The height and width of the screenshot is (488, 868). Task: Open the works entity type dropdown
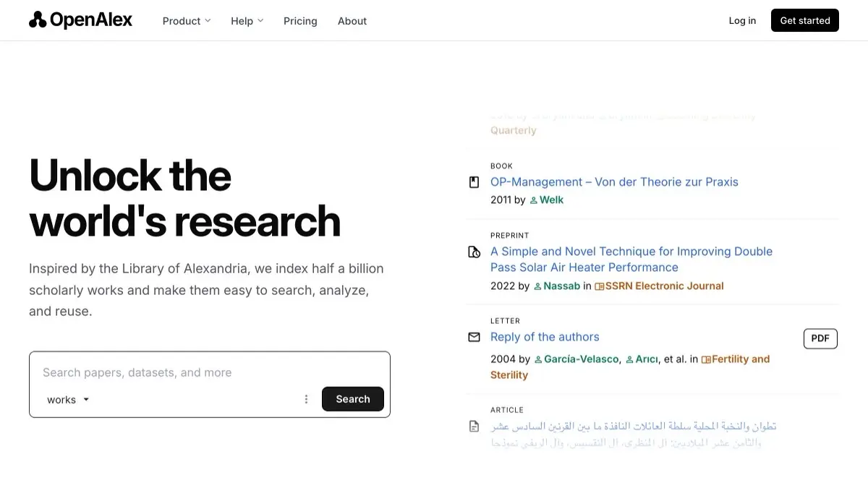click(68, 399)
